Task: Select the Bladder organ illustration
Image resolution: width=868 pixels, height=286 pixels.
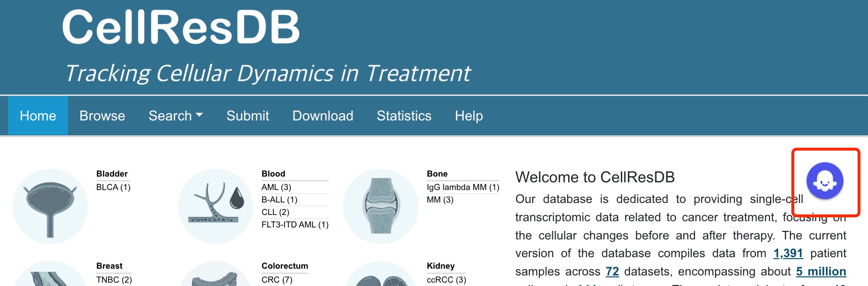Action: [50, 206]
